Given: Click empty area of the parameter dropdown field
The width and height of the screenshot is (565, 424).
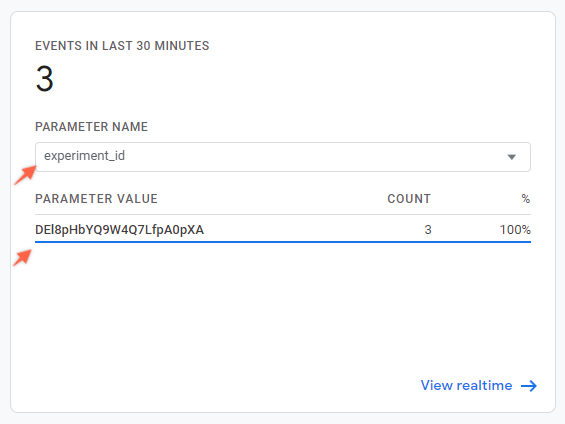Looking at the screenshot, I should 313,157.
